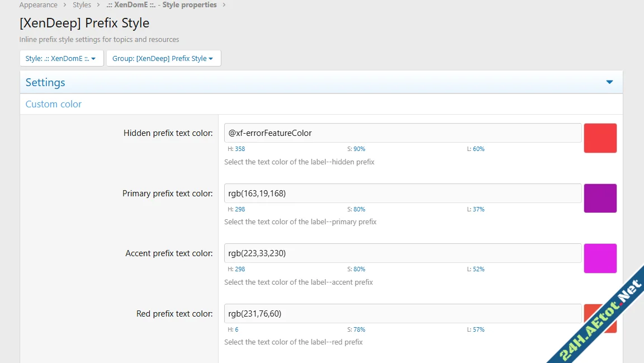The image size is (644, 363).
Task: Focus the Accent prefix text color field
Action: pos(402,253)
